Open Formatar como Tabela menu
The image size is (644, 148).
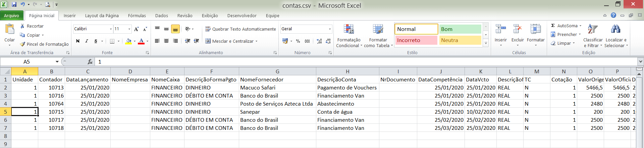[378, 36]
